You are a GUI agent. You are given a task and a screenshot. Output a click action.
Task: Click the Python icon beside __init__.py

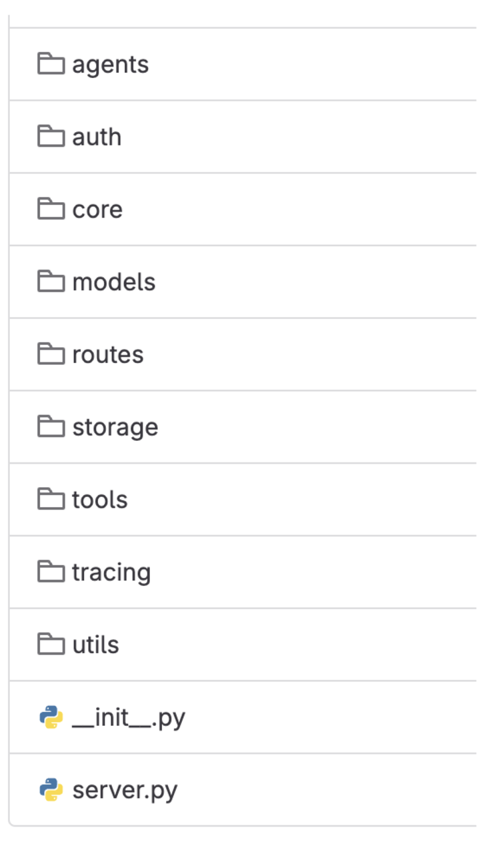click(x=51, y=718)
